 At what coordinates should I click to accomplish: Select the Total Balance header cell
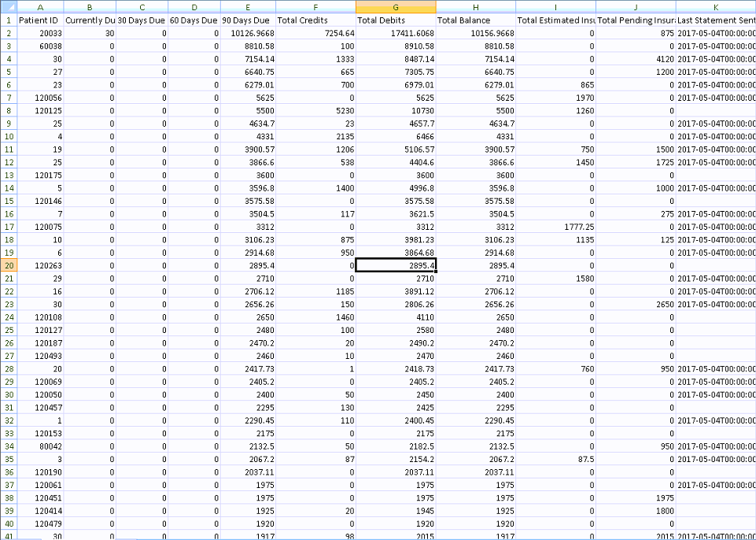click(476, 20)
